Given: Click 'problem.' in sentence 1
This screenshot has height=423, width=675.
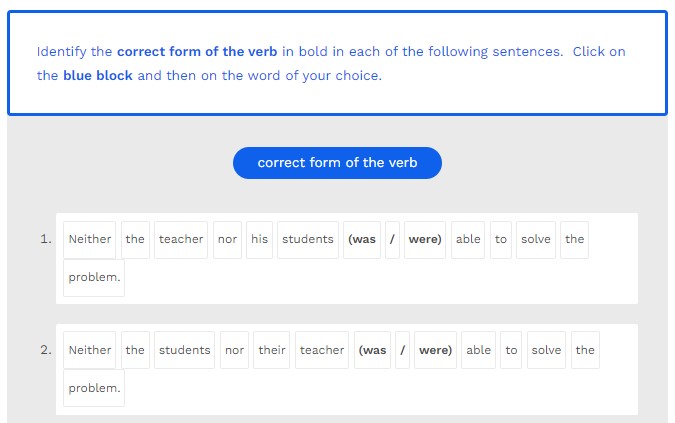Looking at the screenshot, I should [x=94, y=278].
